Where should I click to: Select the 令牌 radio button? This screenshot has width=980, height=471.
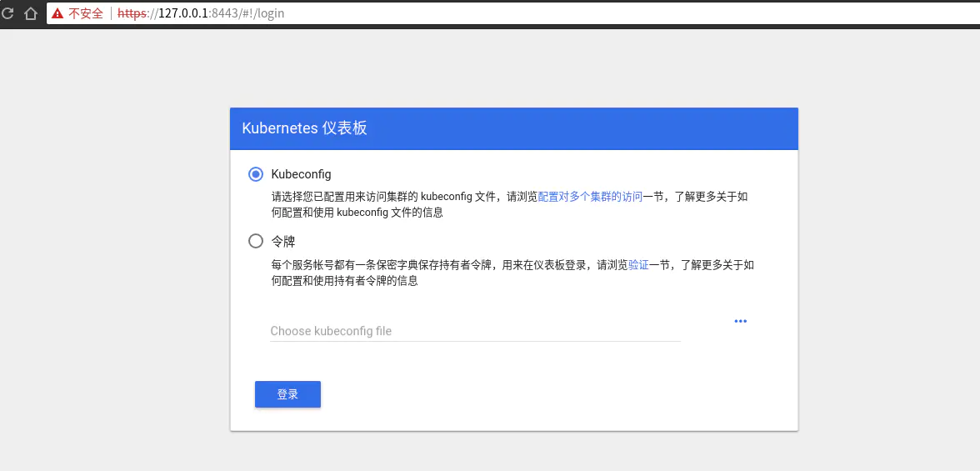(256, 242)
